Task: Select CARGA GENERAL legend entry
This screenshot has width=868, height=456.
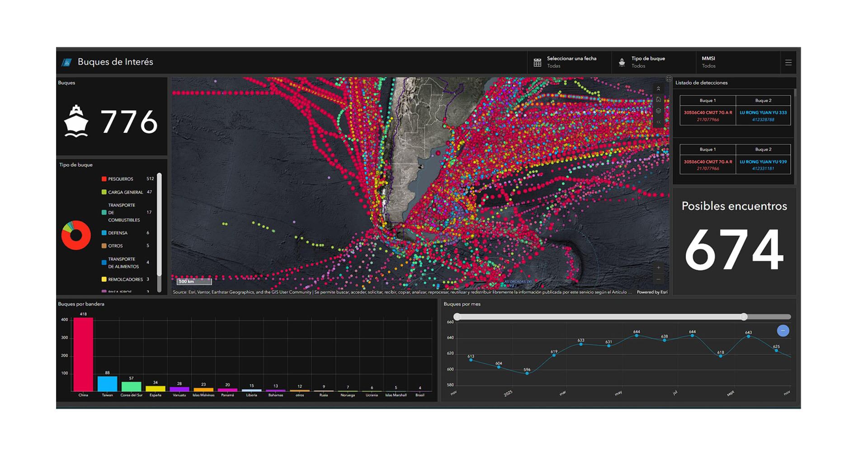Action: click(x=125, y=193)
